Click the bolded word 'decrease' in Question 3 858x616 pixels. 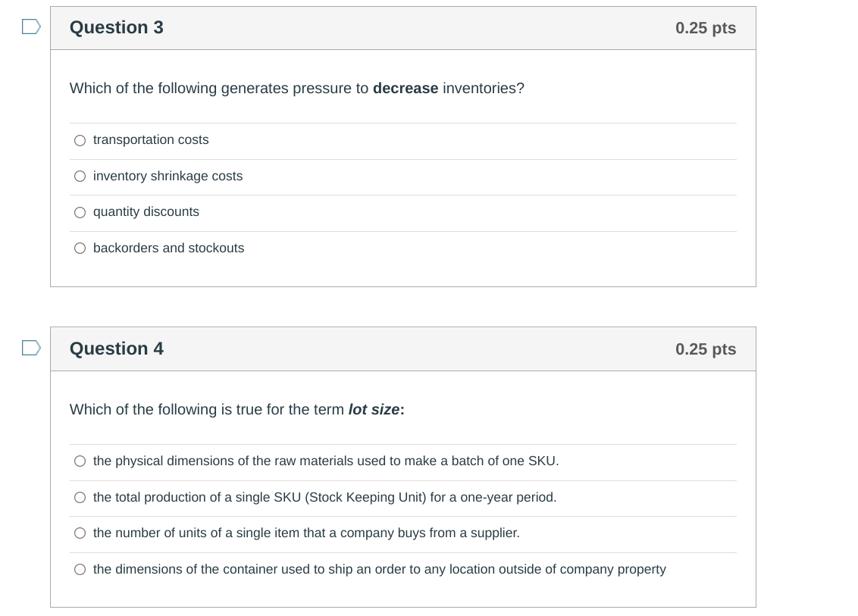(406, 89)
